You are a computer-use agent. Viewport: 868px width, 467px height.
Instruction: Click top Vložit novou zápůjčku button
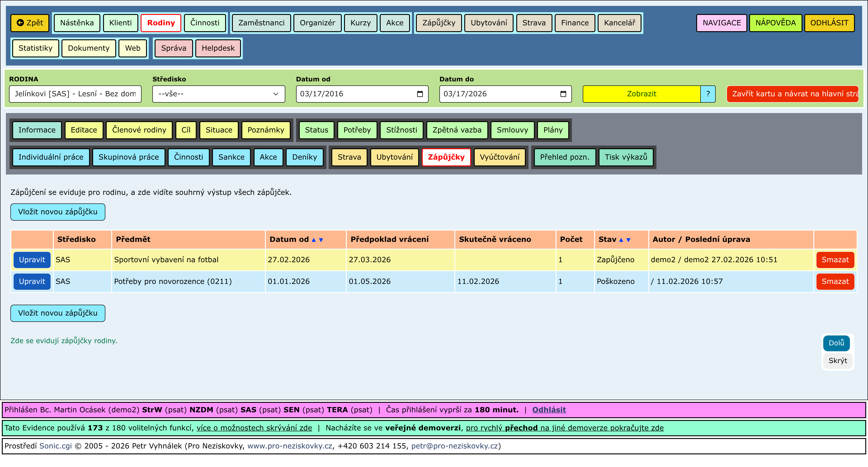click(58, 212)
